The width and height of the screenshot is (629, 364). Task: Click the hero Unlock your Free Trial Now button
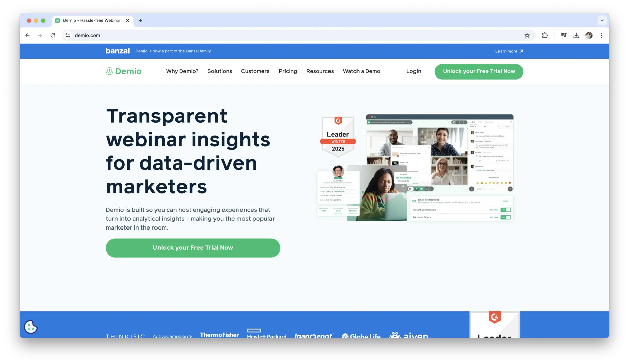pos(193,248)
